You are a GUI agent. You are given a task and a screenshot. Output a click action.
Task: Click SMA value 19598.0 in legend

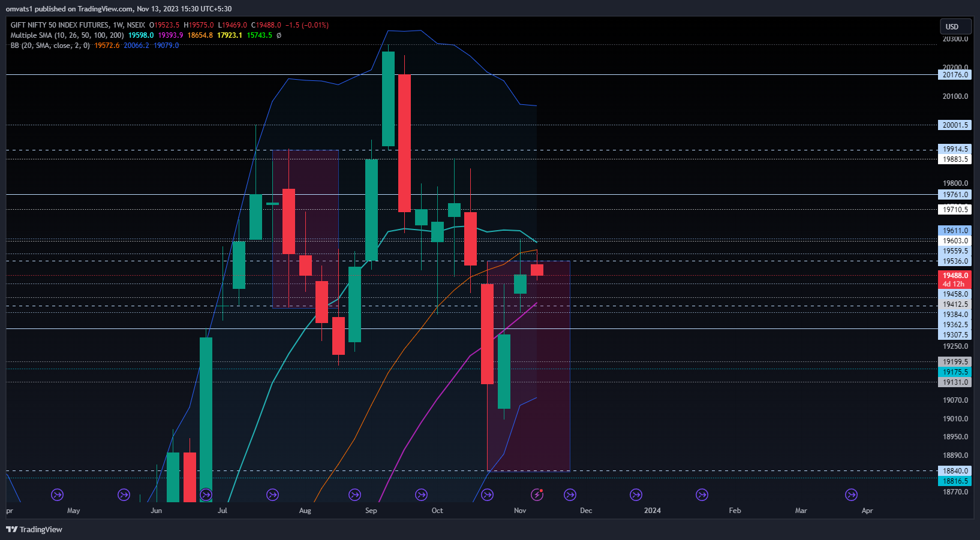click(x=141, y=35)
